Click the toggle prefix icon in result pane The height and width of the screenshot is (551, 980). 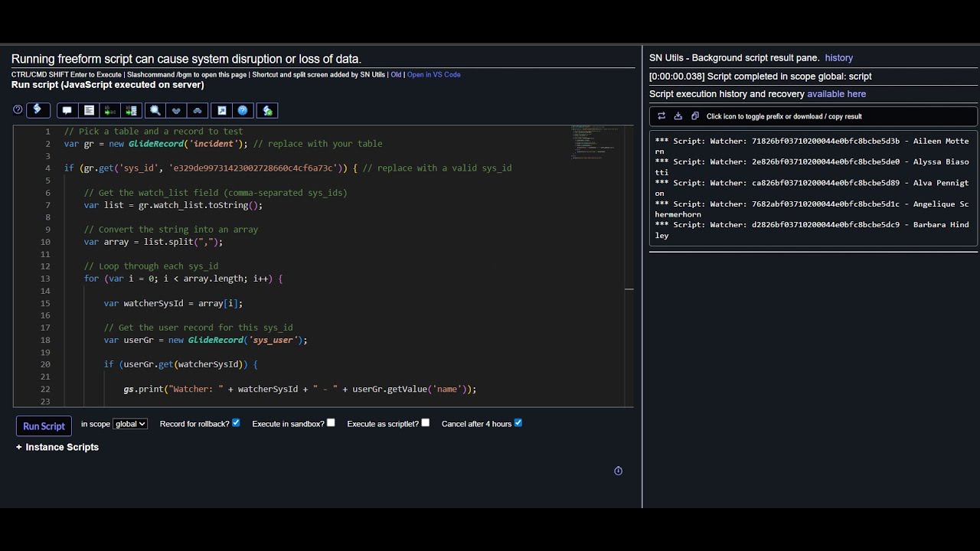tap(661, 116)
